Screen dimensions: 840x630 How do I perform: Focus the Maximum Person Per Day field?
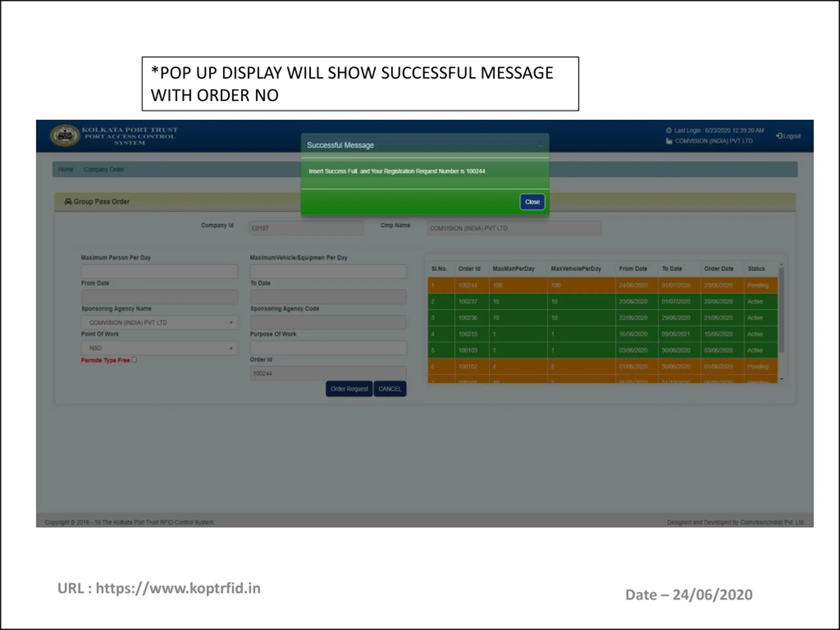pos(159,271)
